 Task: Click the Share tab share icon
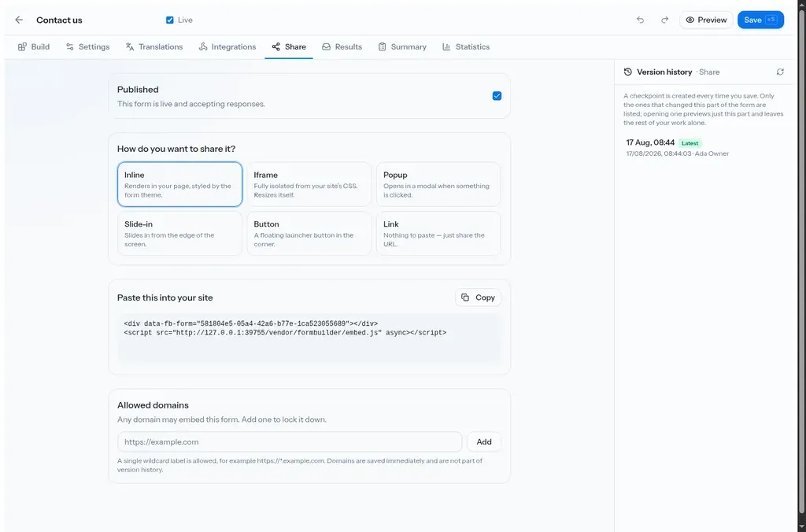pyautogui.click(x=276, y=46)
